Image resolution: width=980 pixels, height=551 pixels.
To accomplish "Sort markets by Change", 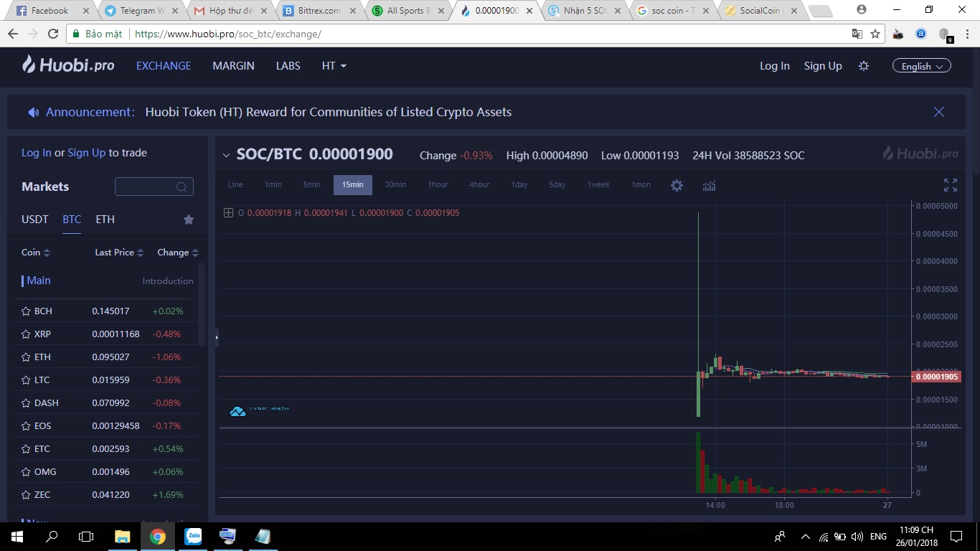I will [x=178, y=253].
